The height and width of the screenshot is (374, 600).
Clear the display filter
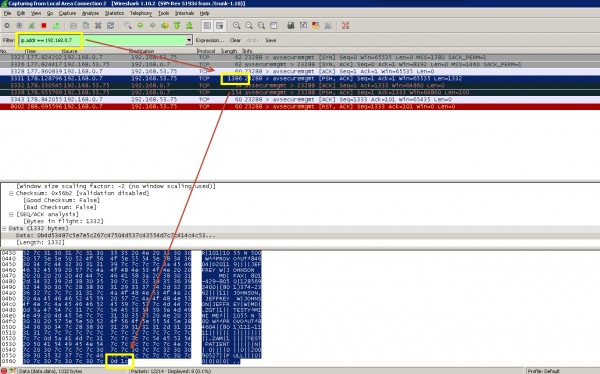click(235, 40)
